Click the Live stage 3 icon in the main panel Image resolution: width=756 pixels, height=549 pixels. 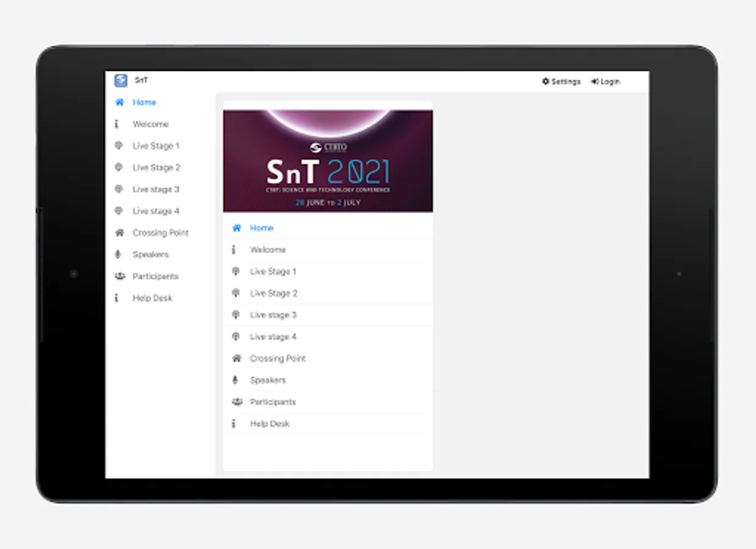click(236, 315)
